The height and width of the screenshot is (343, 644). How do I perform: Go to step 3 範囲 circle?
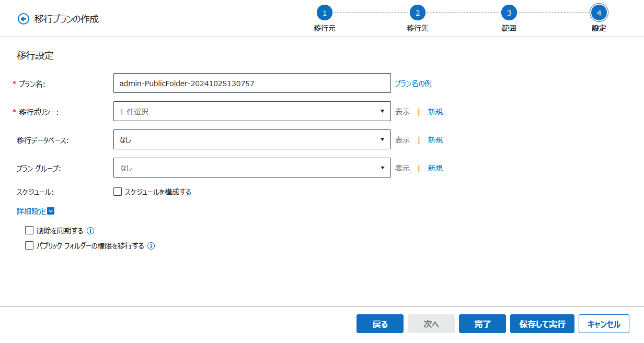click(x=509, y=13)
